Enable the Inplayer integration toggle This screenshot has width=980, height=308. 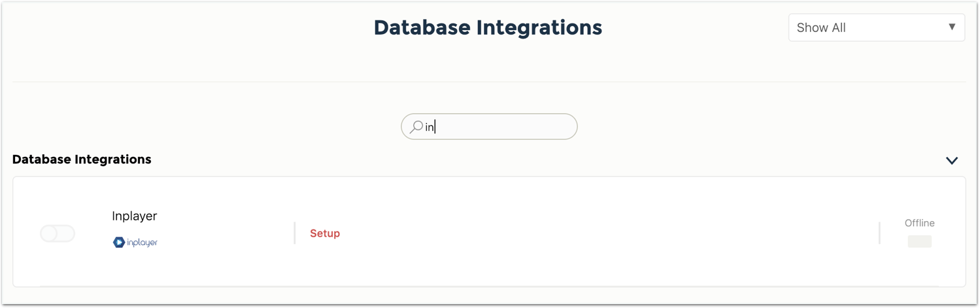(58, 233)
